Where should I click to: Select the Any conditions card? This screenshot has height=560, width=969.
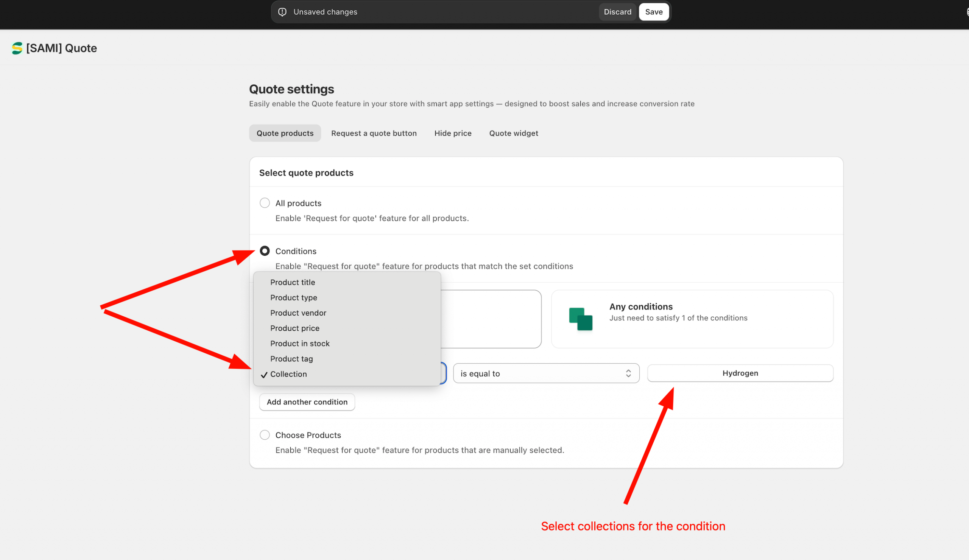tap(692, 319)
